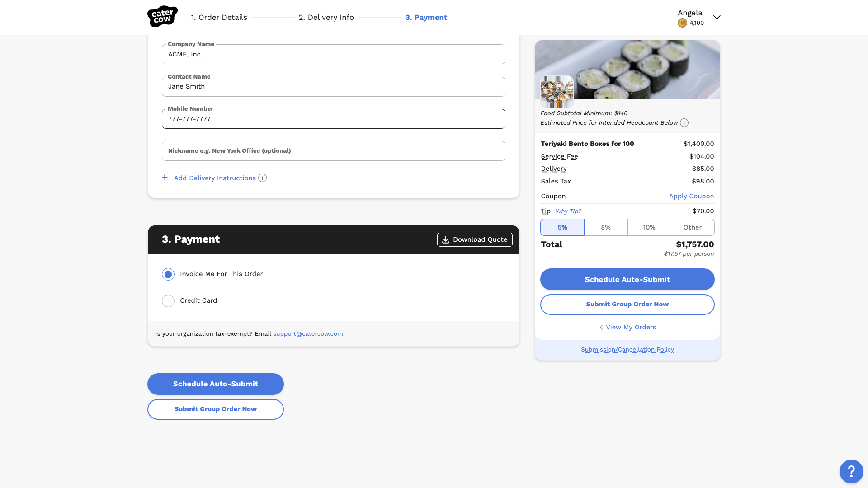
Task: Go to step 2. Delivery Info
Action: click(326, 17)
